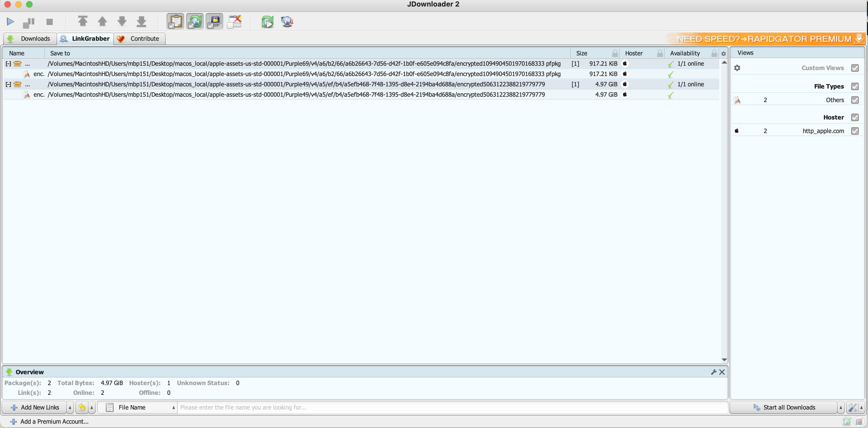Click the Availability column lock icon
The width and height of the screenshot is (868, 428).
point(714,53)
